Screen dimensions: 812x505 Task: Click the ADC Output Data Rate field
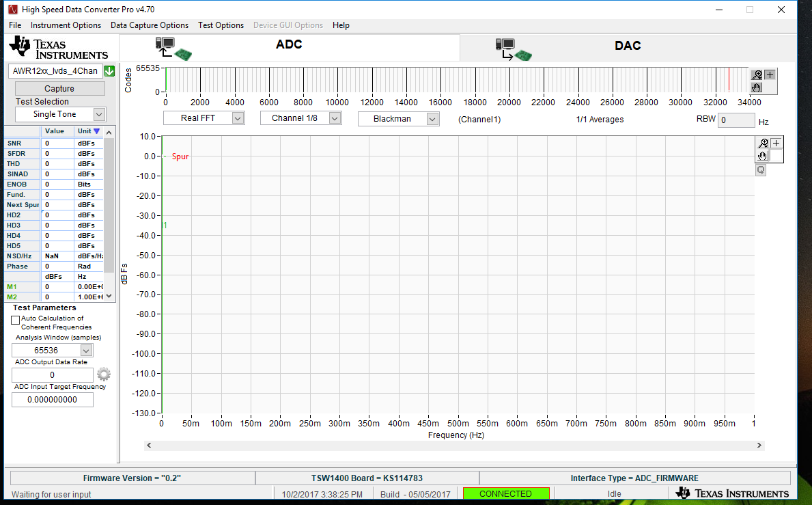coord(53,375)
